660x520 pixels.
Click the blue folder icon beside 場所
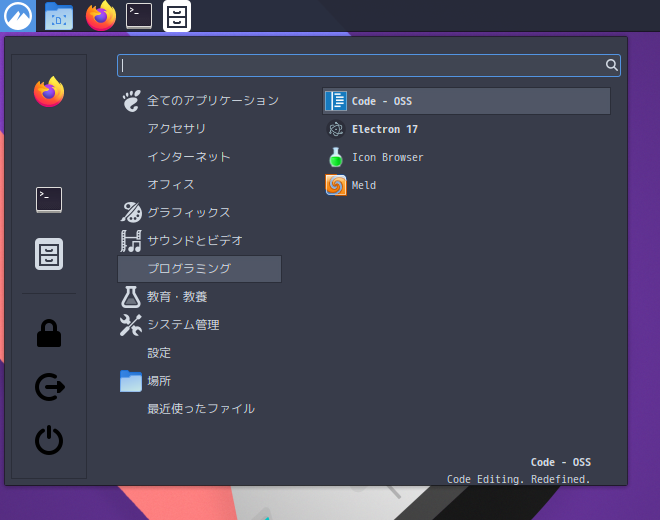pyautogui.click(x=131, y=381)
